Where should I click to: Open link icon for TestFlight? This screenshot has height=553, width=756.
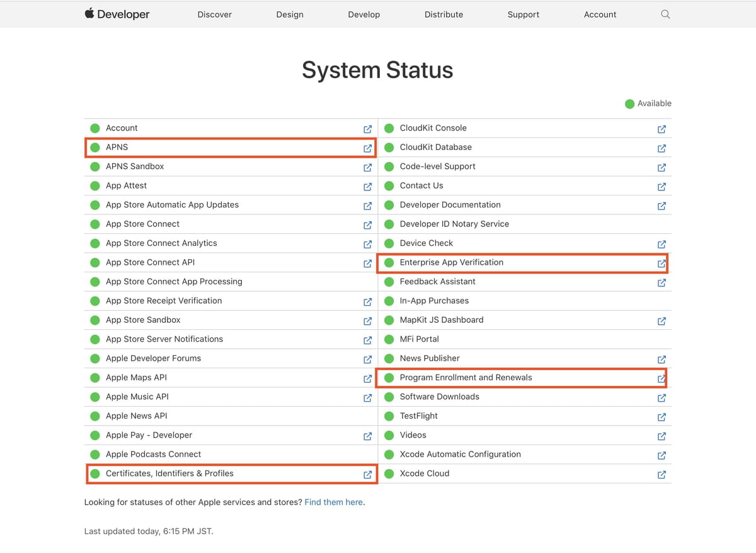tap(661, 417)
